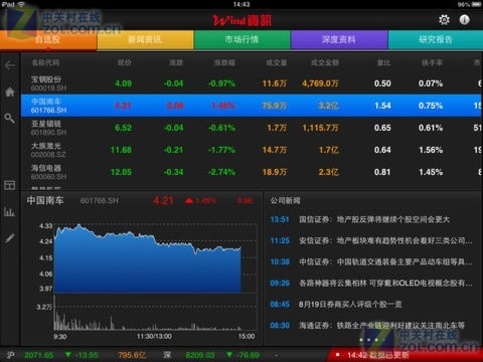The height and width of the screenshot is (362, 483).
Task: Open the 13:51 国信证券 news item
Action: (x=372, y=219)
